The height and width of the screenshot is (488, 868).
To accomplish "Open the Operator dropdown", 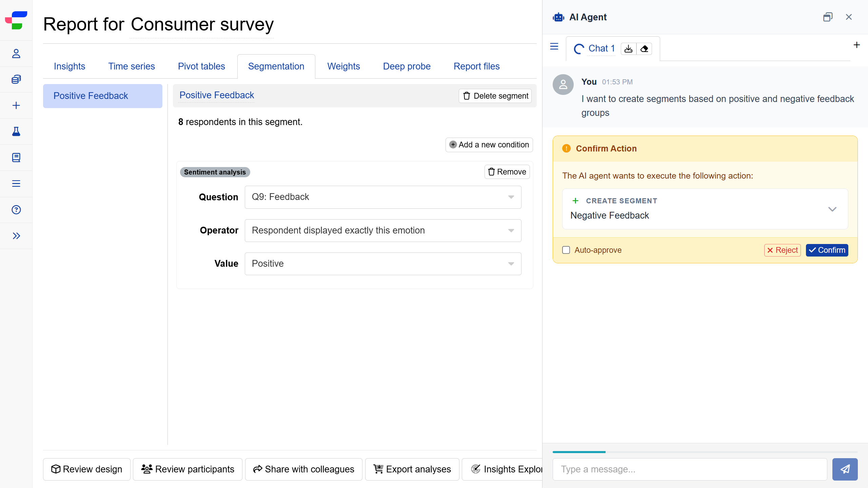I will tap(383, 230).
